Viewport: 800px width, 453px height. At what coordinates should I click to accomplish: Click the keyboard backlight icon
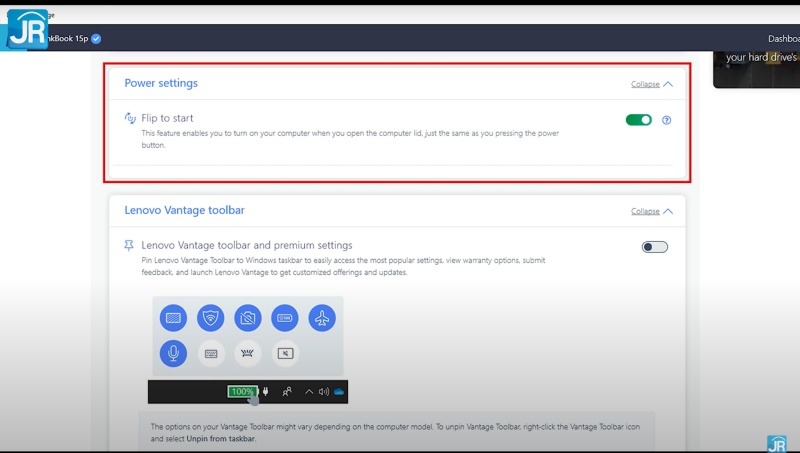point(248,353)
